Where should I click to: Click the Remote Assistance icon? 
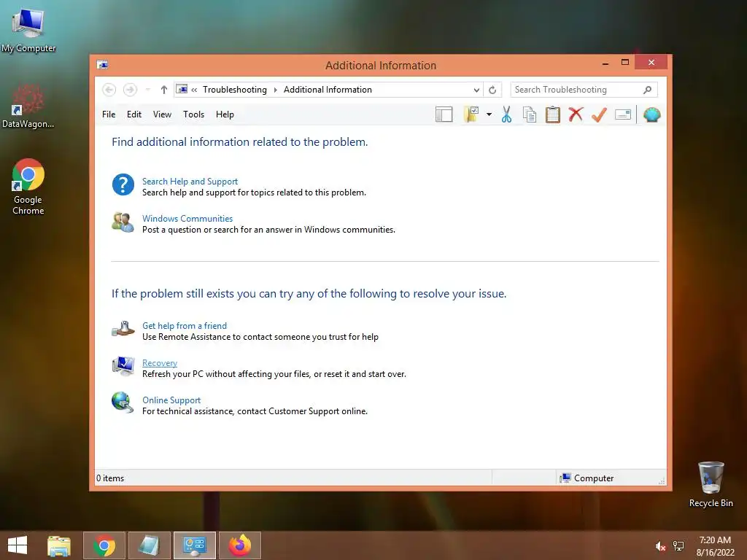[x=123, y=329]
